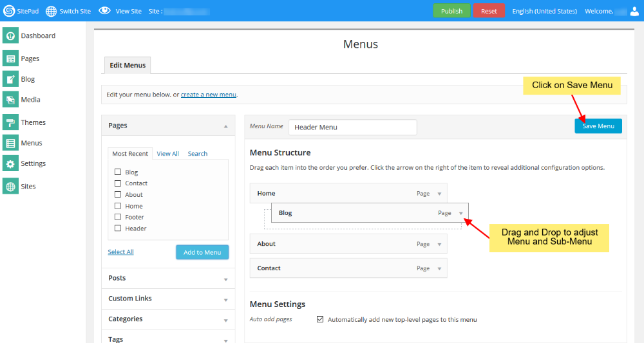
Task: Open the Sites globe icon
Action: coord(10,187)
